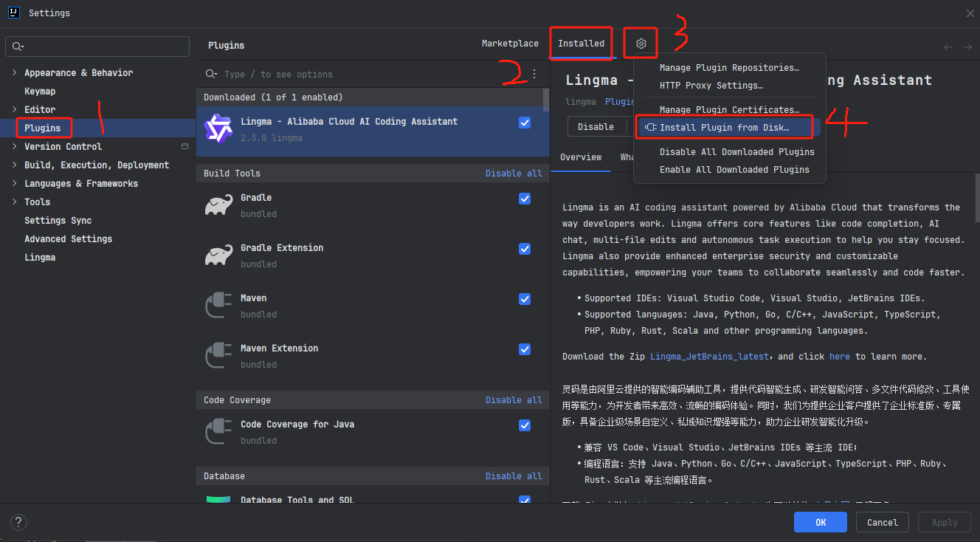Open the help question mark icon

[x=20, y=522]
